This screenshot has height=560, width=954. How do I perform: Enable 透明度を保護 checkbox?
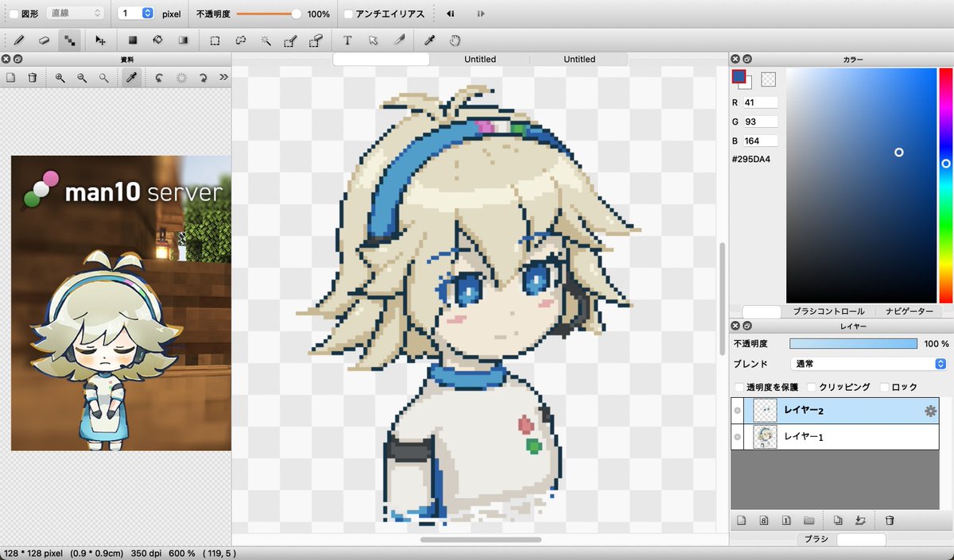coord(739,387)
